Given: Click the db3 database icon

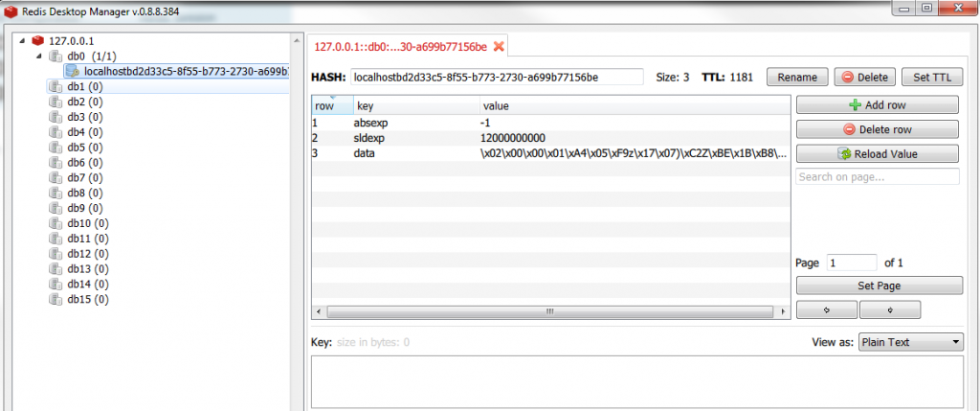Looking at the screenshot, I should click(x=56, y=117).
